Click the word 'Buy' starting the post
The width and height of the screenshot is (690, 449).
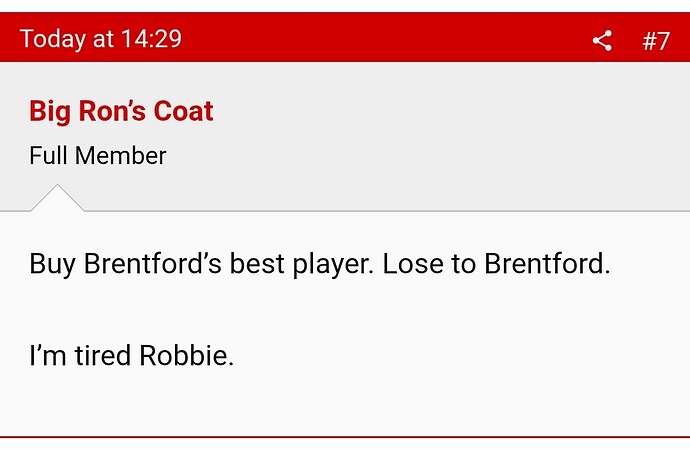coord(53,265)
